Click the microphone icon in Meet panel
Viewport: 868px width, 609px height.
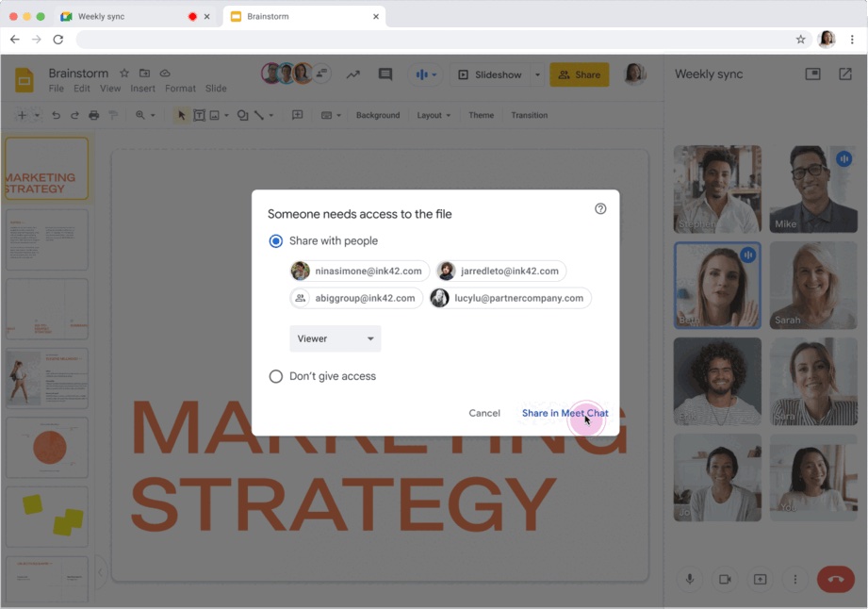690,579
